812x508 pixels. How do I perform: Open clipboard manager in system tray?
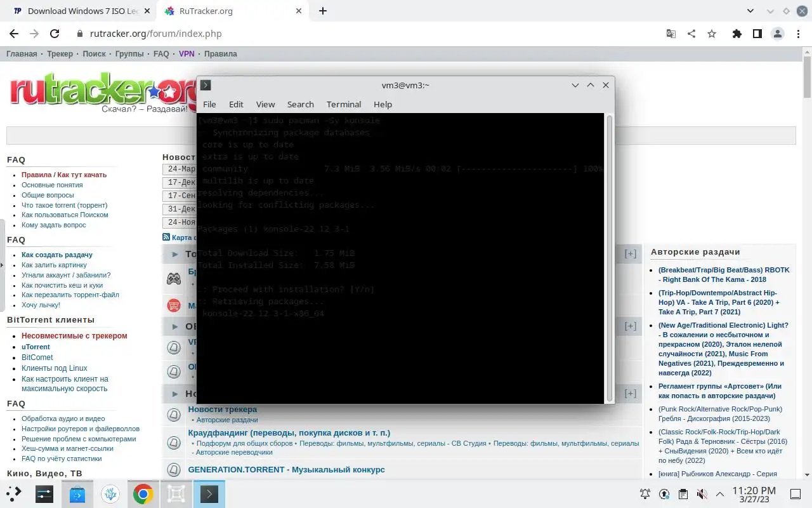(683, 494)
